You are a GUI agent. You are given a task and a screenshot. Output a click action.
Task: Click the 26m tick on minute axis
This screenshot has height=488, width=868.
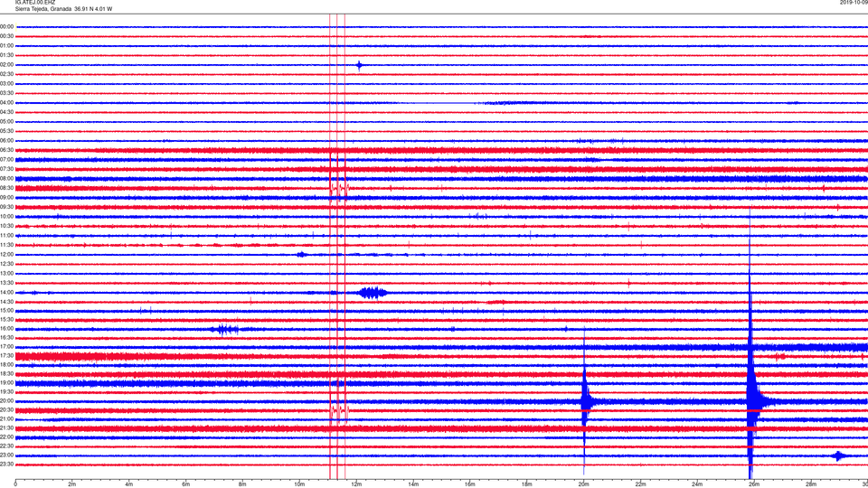754,484
